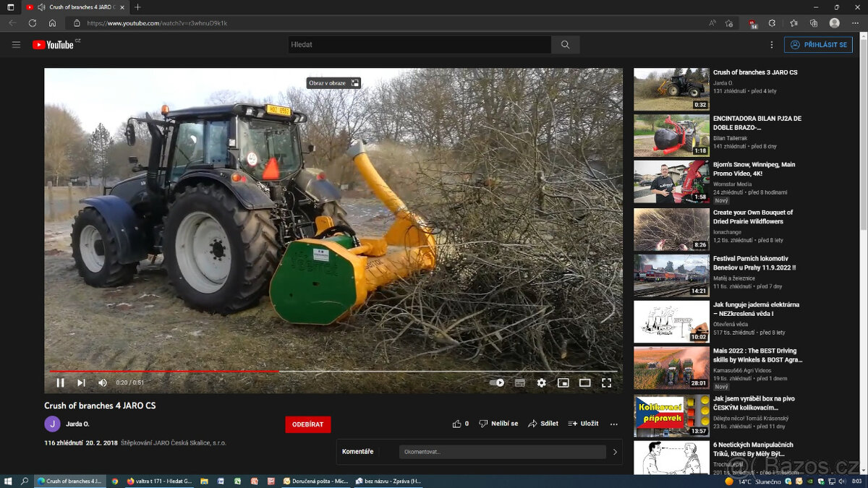Enter fullscreen mode
Screen dimensions: 868x488
click(606, 383)
